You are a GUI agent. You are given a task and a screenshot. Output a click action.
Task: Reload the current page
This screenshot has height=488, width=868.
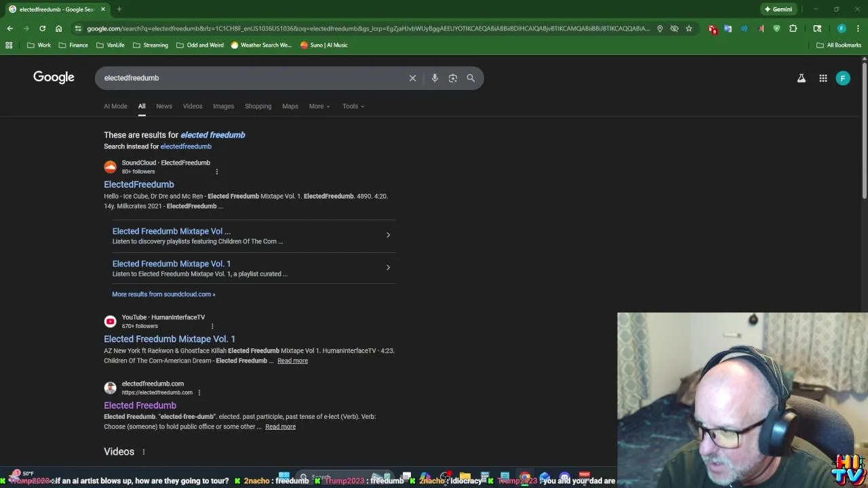click(x=42, y=28)
